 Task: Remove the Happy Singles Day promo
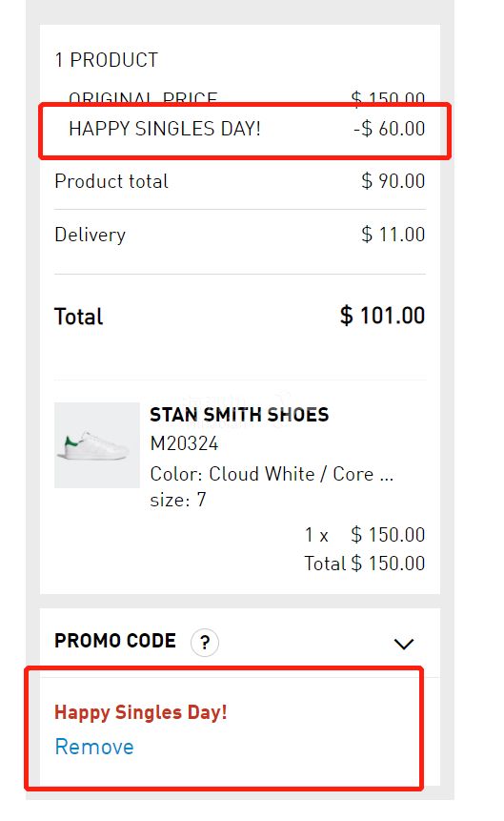coord(94,747)
